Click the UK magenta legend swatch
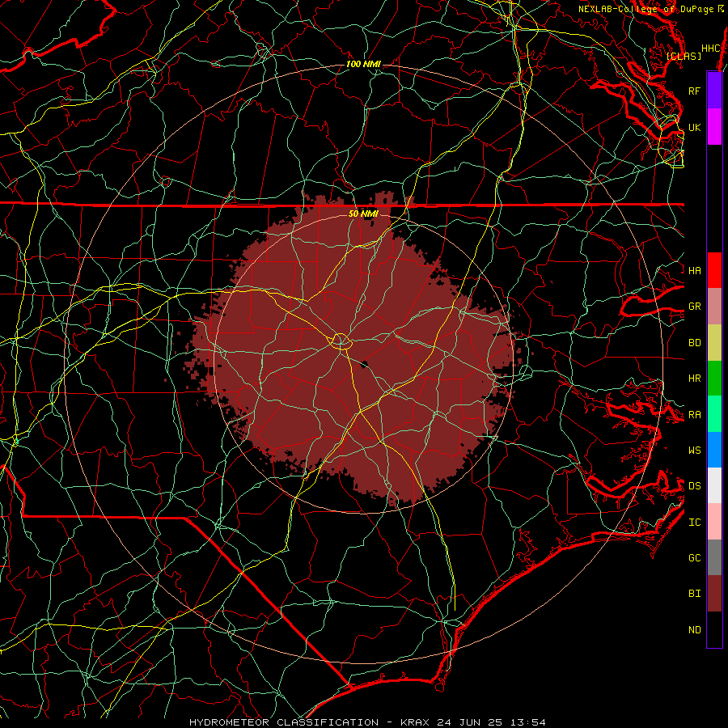The height and width of the screenshot is (728, 728). pyautogui.click(x=714, y=127)
